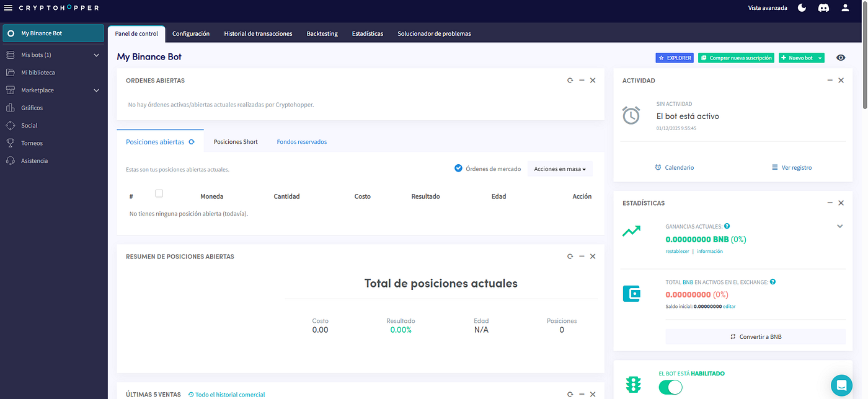868x399 pixels.
Task: Minimize the Órdenes abiertas panel
Action: click(582, 81)
